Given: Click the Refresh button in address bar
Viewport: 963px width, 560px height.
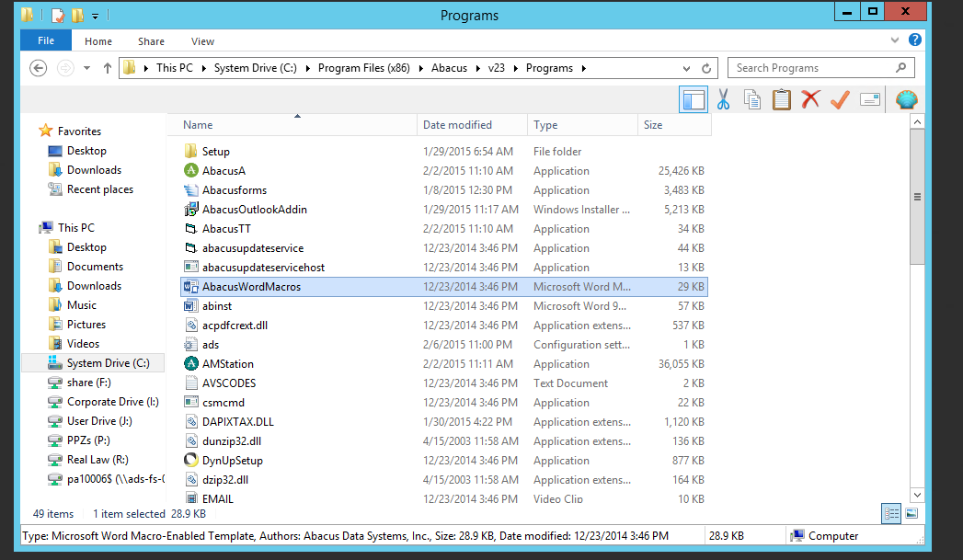Looking at the screenshot, I should (x=706, y=68).
